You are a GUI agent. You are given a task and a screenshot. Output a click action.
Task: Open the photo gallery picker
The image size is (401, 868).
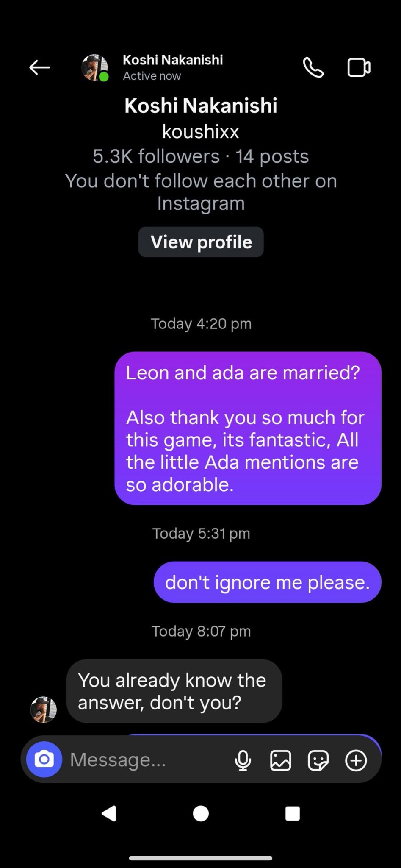pyautogui.click(x=280, y=760)
